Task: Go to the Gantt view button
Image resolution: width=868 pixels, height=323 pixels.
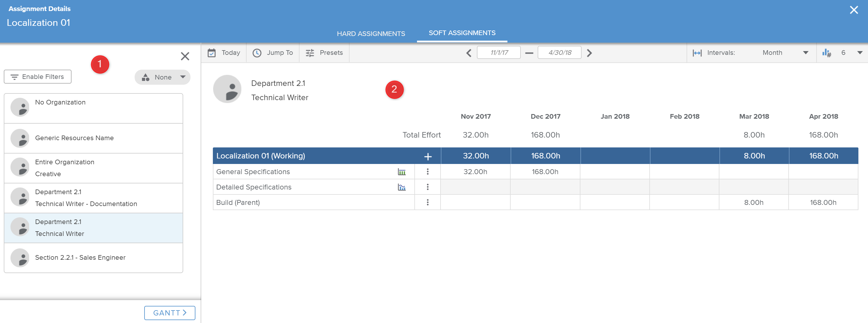Action: 170,313
